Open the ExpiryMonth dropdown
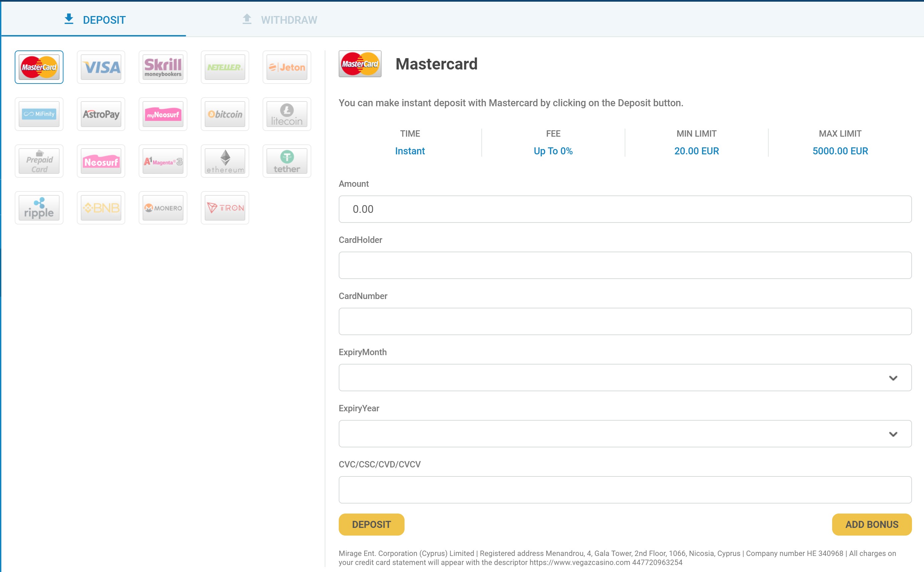This screenshot has width=924, height=572. tap(625, 378)
